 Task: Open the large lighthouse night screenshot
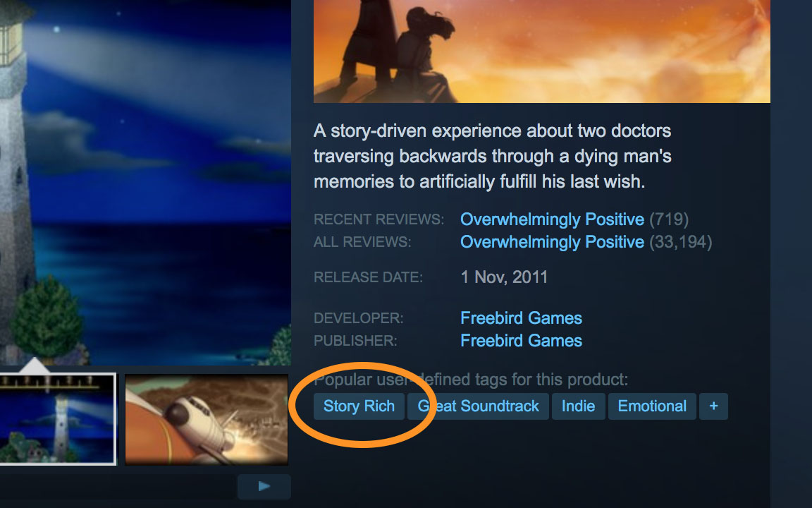click(x=145, y=181)
